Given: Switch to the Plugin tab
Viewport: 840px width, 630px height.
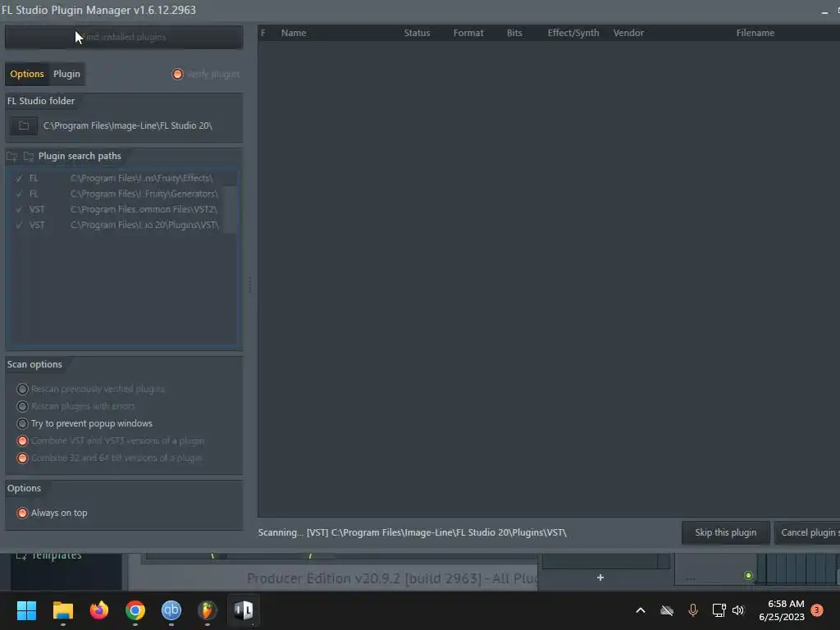Looking at the screenshot, I should coord(66,74).
